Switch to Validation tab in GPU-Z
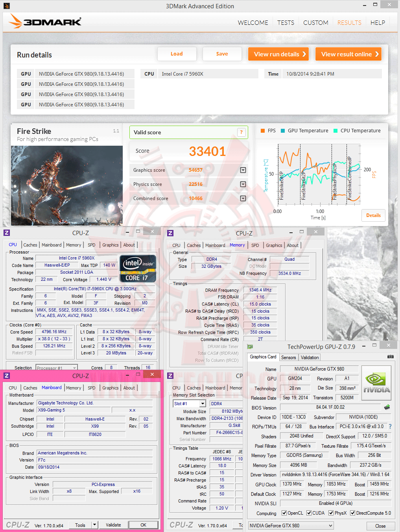The width and height of the screenshot is (400, 532). coord(310,358)
